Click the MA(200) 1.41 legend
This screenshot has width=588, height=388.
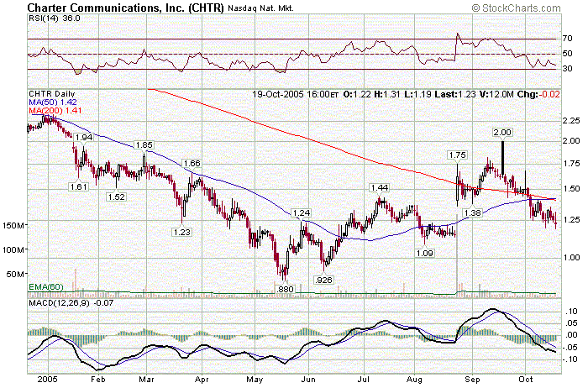55,110
